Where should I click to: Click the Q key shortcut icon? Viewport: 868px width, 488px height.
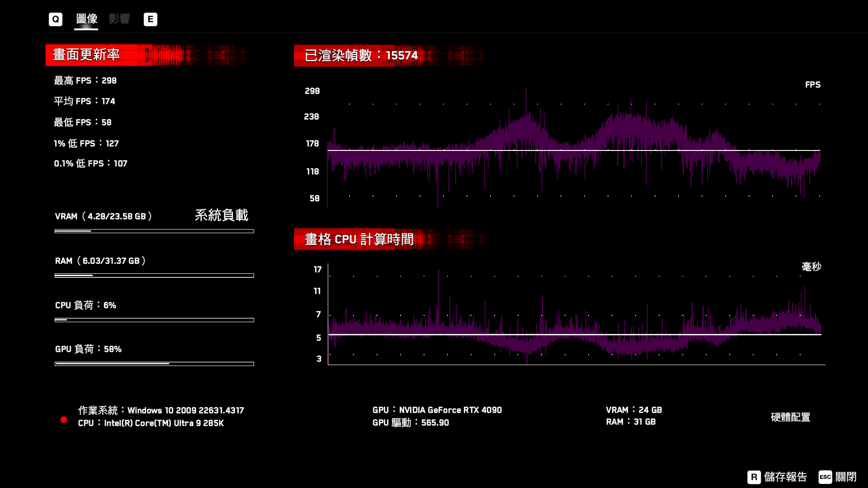coord(55,19)
